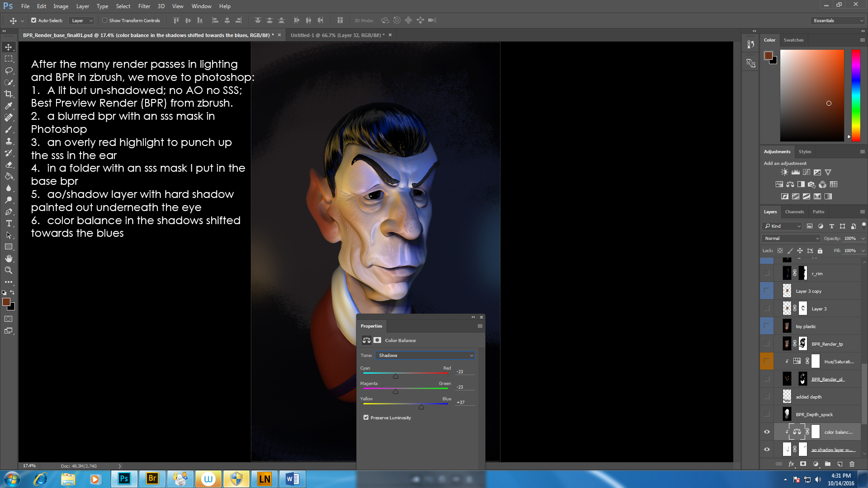Enable Show Transform Controls checkbox
This screenshot has width=868, height=488.
(105, 20)
